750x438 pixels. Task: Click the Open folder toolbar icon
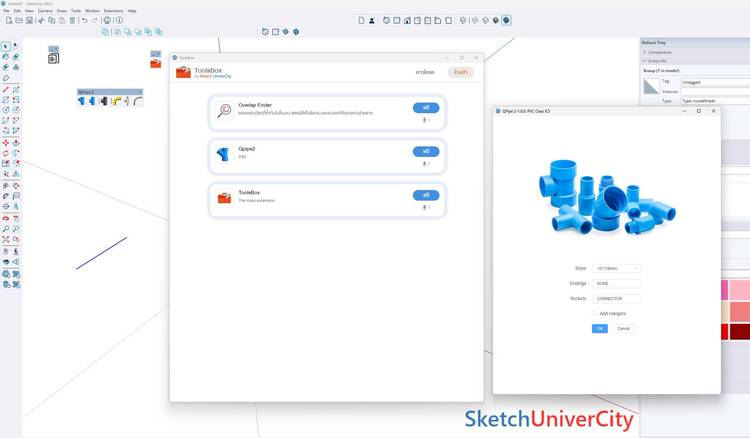click(19, 20)
